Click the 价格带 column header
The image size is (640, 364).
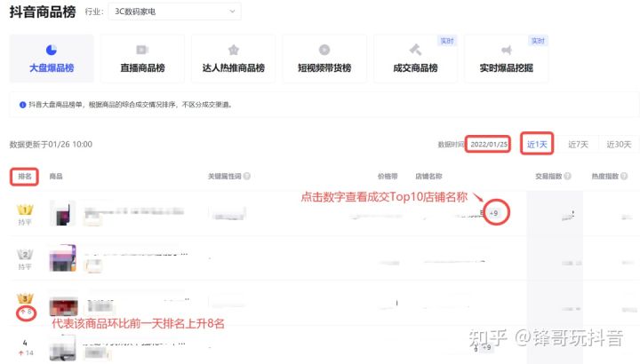(388, 176)
